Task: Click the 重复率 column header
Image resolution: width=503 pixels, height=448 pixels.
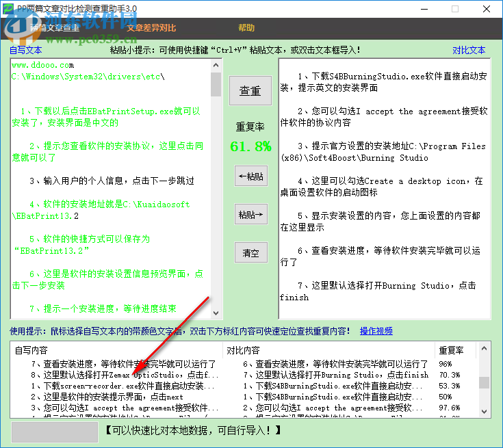Action: coord(455,350)
